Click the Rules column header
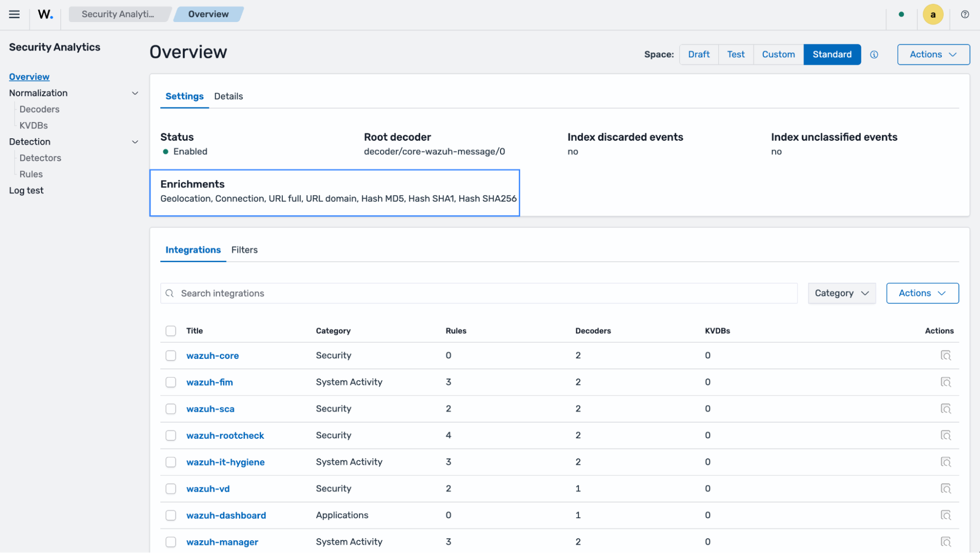 pos(456,331)
